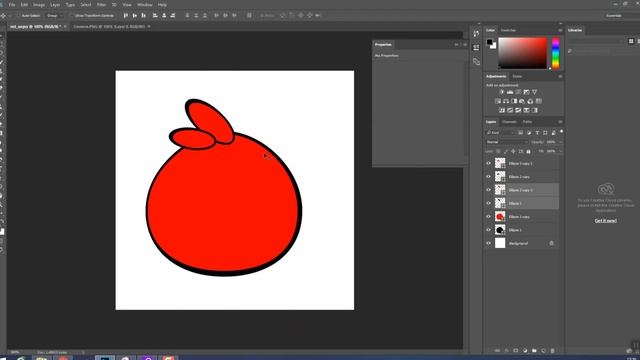Image resolution: width=640 pixels, height=360 pixels.
Task: Toggle Show Transform Controls checkbox
Action: (72, 16)
